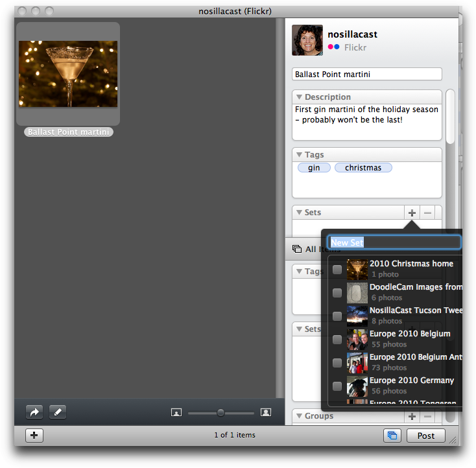Click the add item plus button at bottom

click(34, 436)
